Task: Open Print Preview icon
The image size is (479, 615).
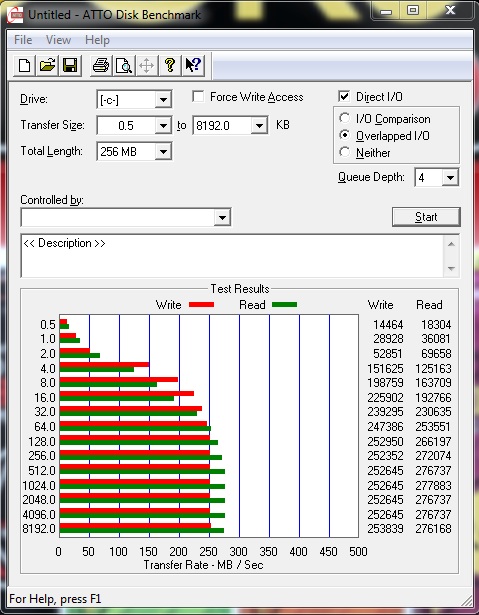Action: click(124, 65)
